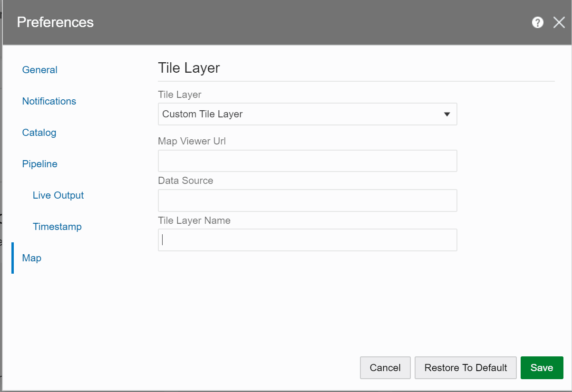572x392 pixels.
Task: Click the Map Viewer Url label
Action: [192, 141]
